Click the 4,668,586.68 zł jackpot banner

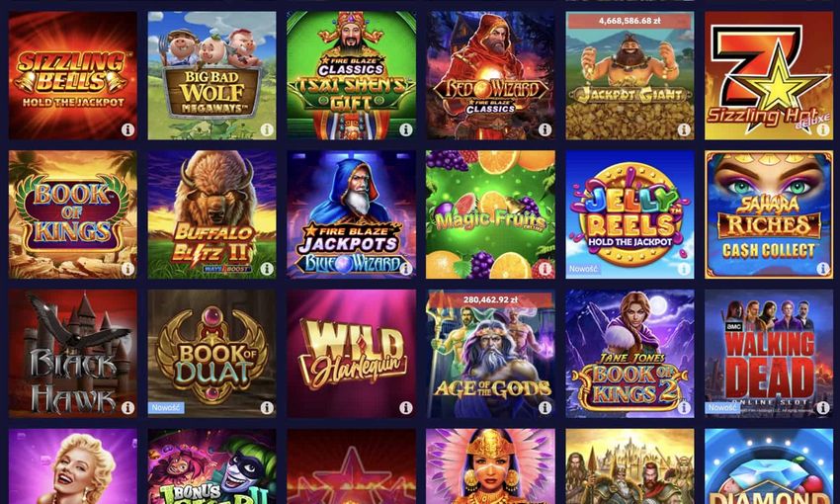(630, 21)
